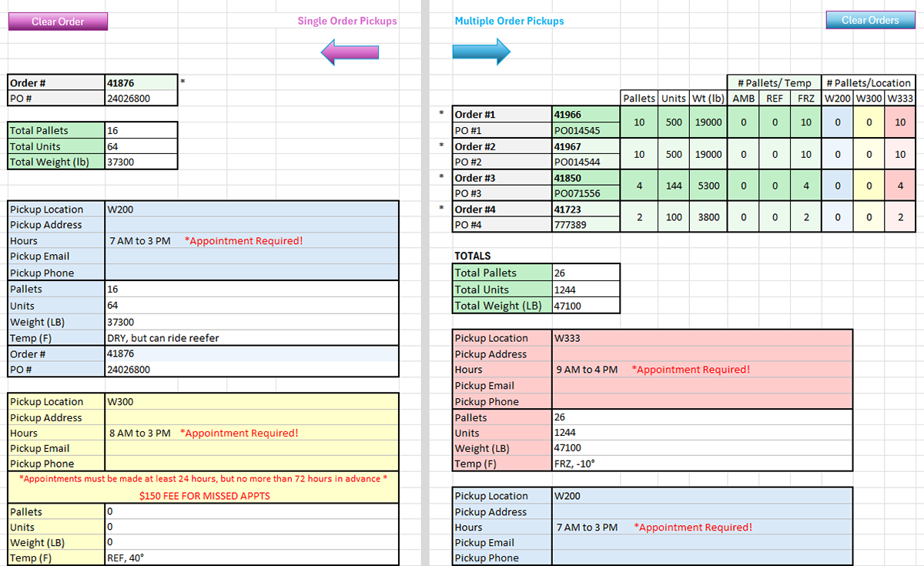Select the first W200 Pickup Location cell under Single Order
Viewport: 924px width, 566px height.
[252, 209]
